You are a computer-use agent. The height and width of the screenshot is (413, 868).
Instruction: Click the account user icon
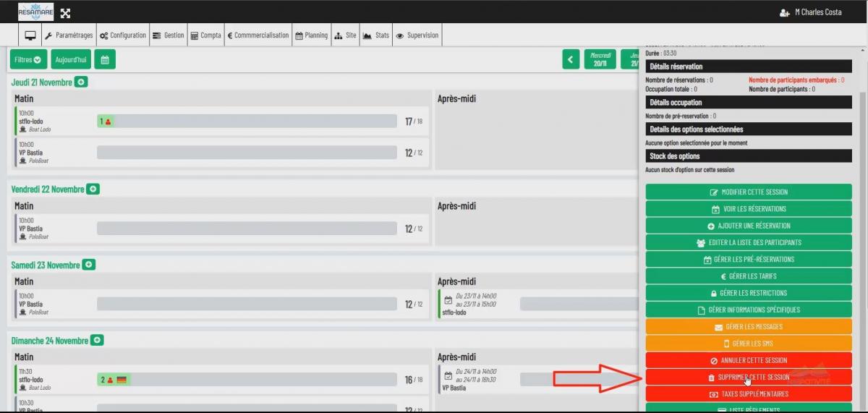(784, 12)
